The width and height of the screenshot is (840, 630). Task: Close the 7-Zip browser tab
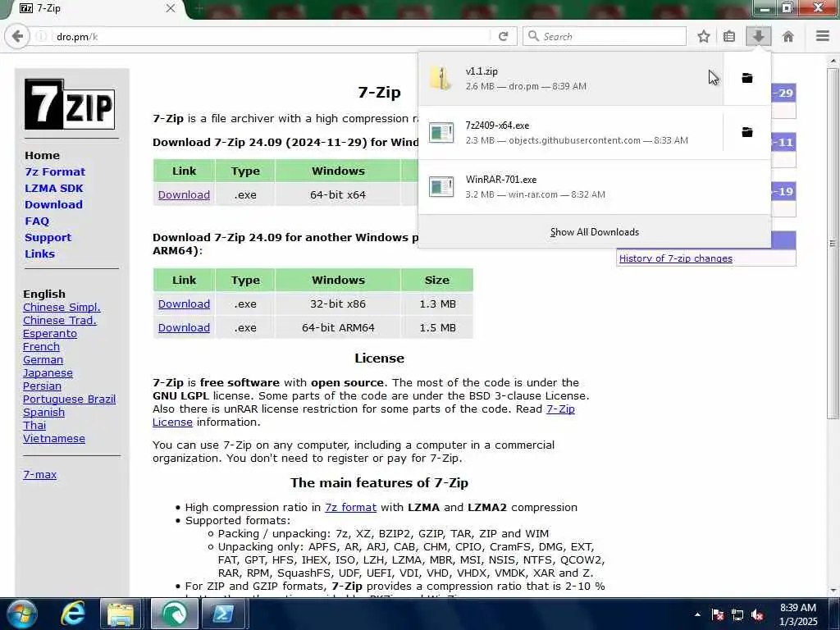[171, 8]
